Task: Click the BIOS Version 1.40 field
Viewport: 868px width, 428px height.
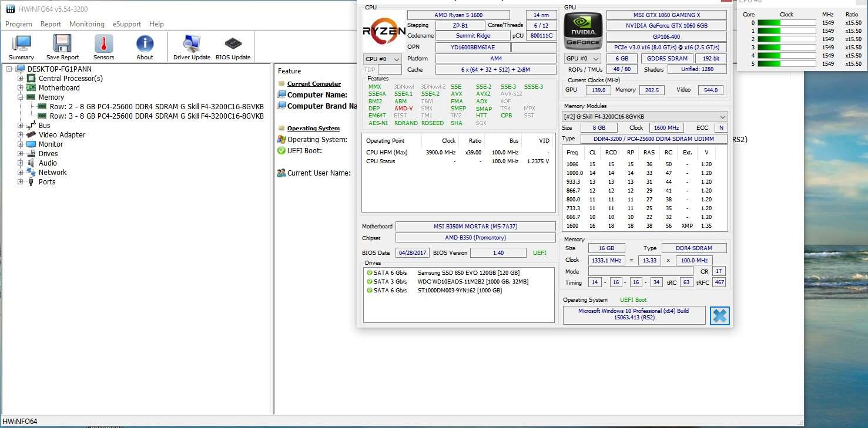Action: pos(498,252)
